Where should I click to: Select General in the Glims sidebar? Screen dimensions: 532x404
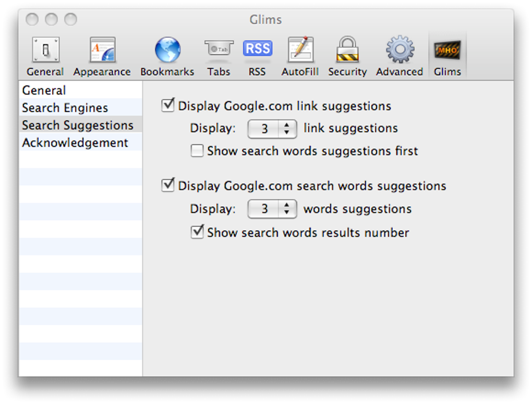44,90
